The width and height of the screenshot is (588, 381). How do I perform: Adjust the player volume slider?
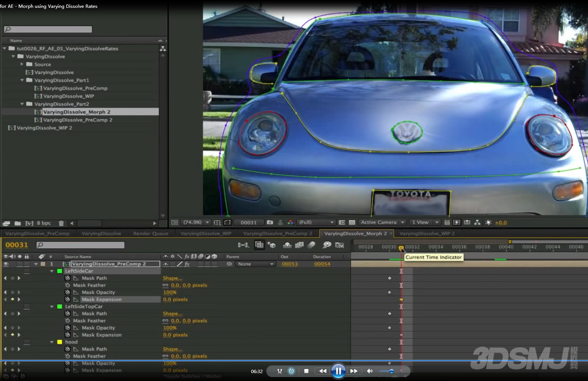[391, 371]
